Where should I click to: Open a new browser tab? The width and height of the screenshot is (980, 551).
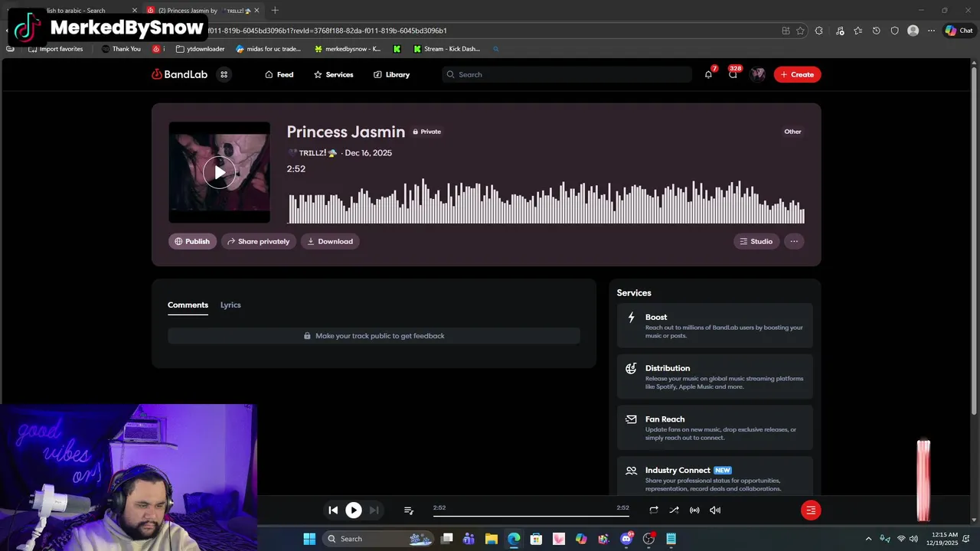point(275,11)
